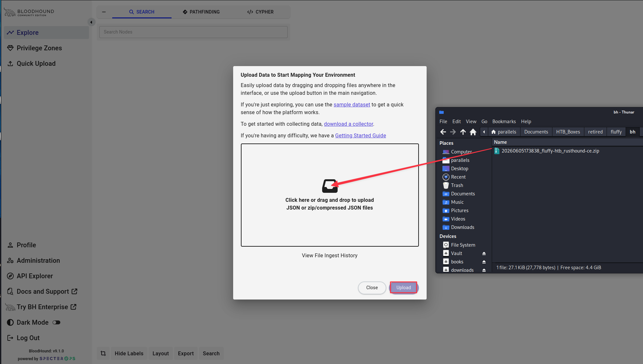
Task: Eject the Vault device
Action: coord(484,254)
